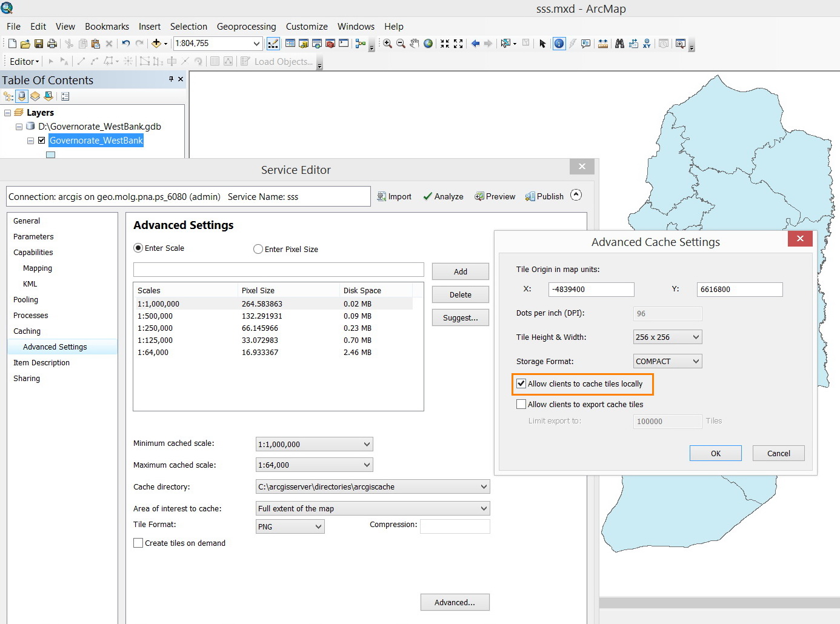Viewport: 840px width, 624px height.
Task: Open the Editor dropdown menu
Action: [x=24, y=61]
